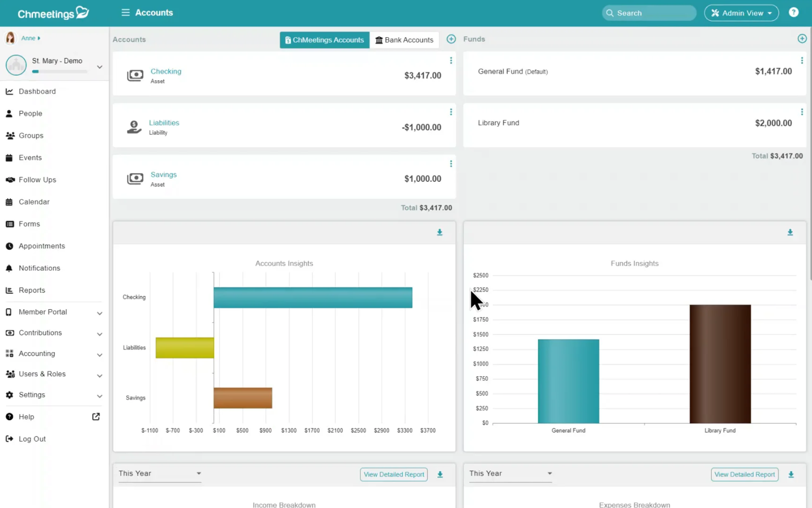Open the help question mark icon
This screenshot has height=508, width=812.
coord(793,12)
